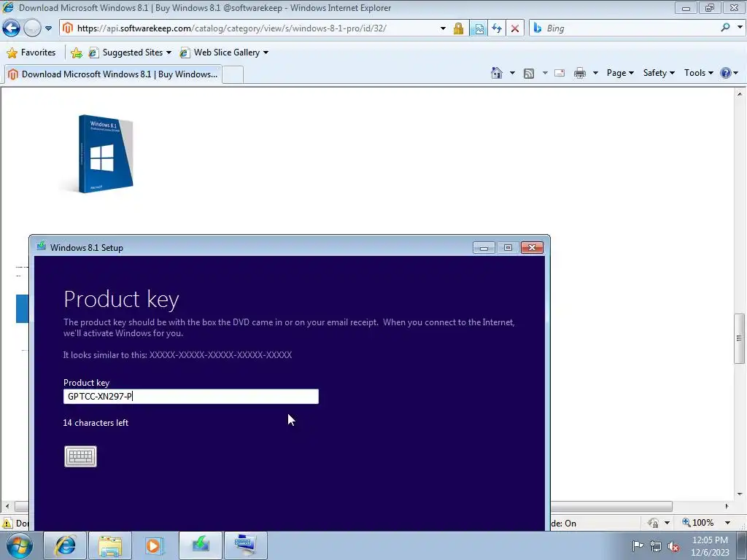This screenshot has width=747, height=560.
Task: Click the Print icon
Action: pyautogui.click(x=580, y=73)
